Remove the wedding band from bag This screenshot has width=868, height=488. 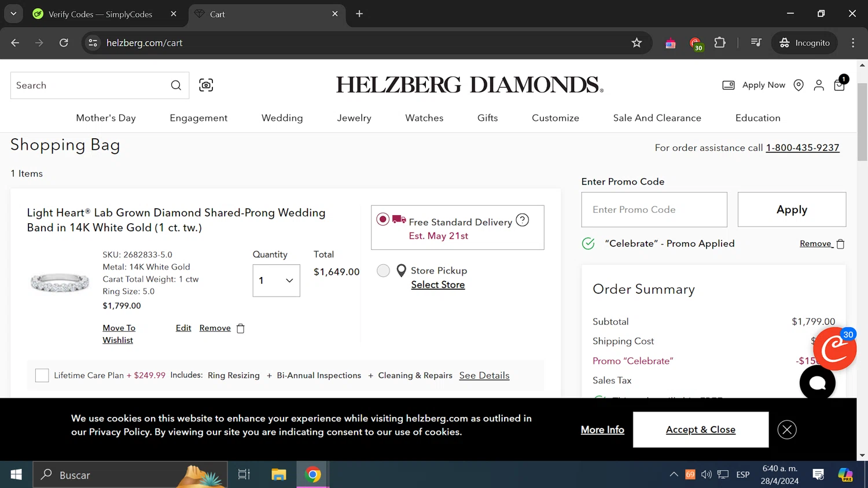pos(215,328)
